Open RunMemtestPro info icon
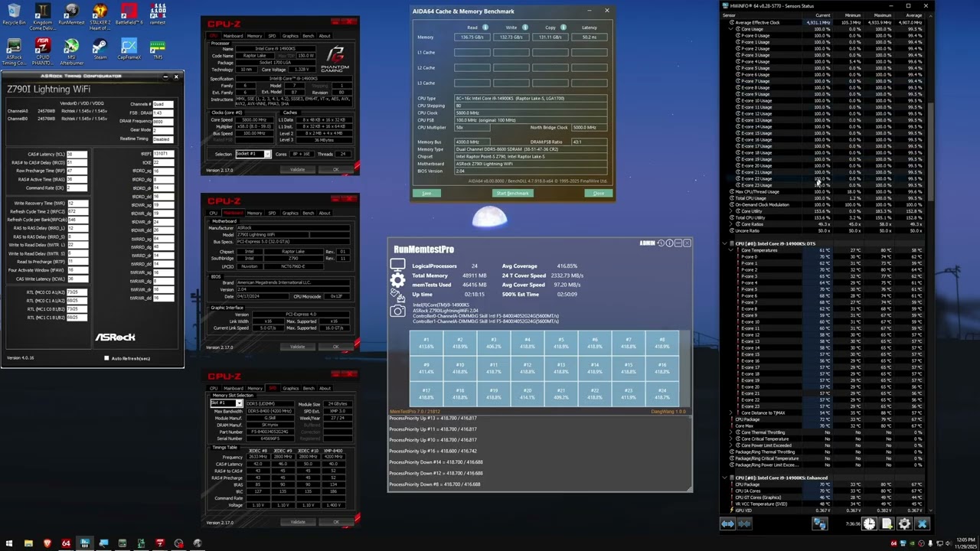This screenshot has width=980, height=551. point(669,243)
